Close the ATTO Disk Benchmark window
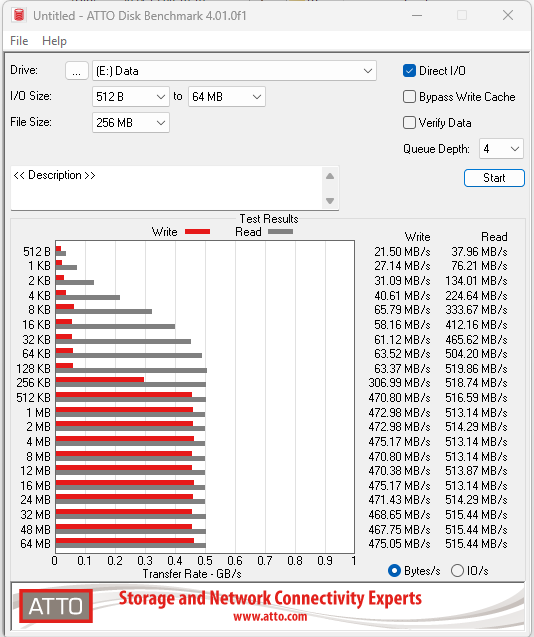 (508, 15)
